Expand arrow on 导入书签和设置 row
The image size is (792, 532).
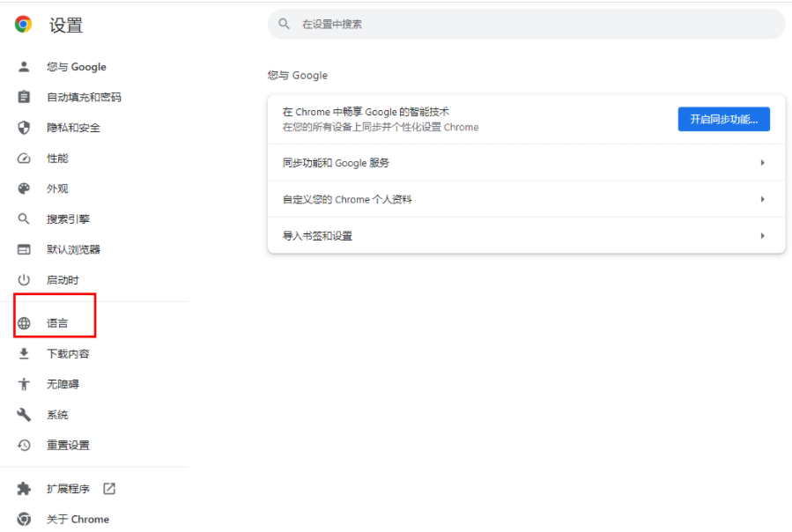click(x=762, y=235)
